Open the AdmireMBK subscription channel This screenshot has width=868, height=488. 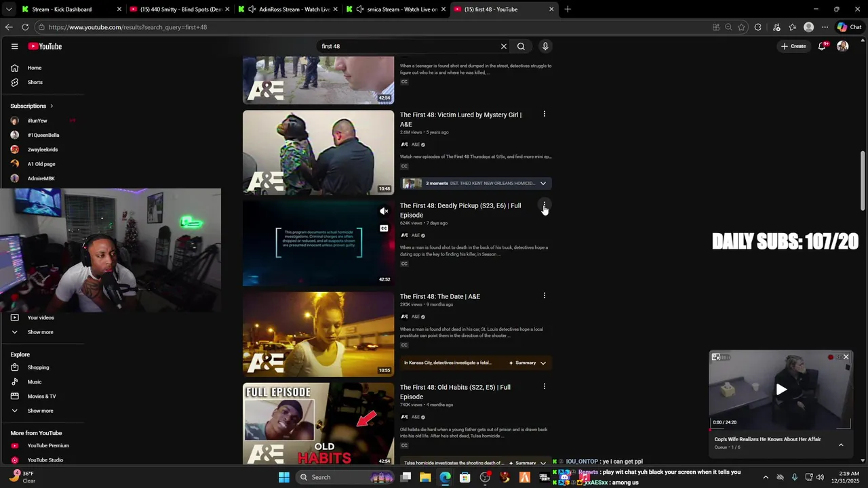pos(42,178)
